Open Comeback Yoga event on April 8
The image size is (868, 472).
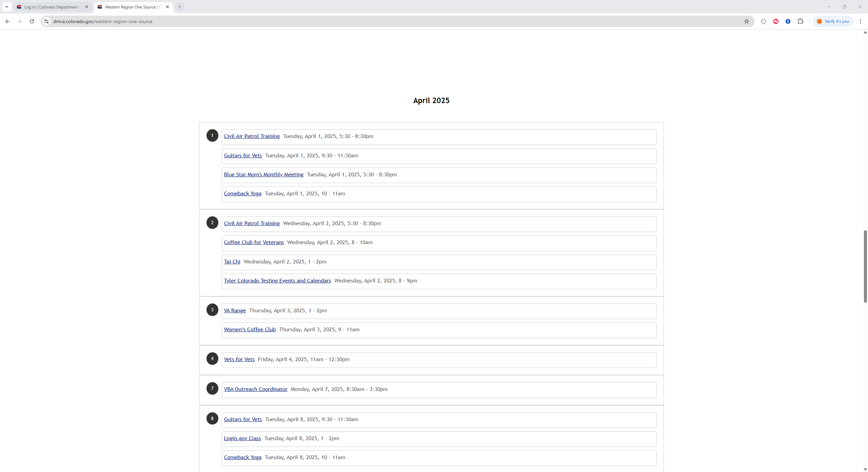[242, 457]
